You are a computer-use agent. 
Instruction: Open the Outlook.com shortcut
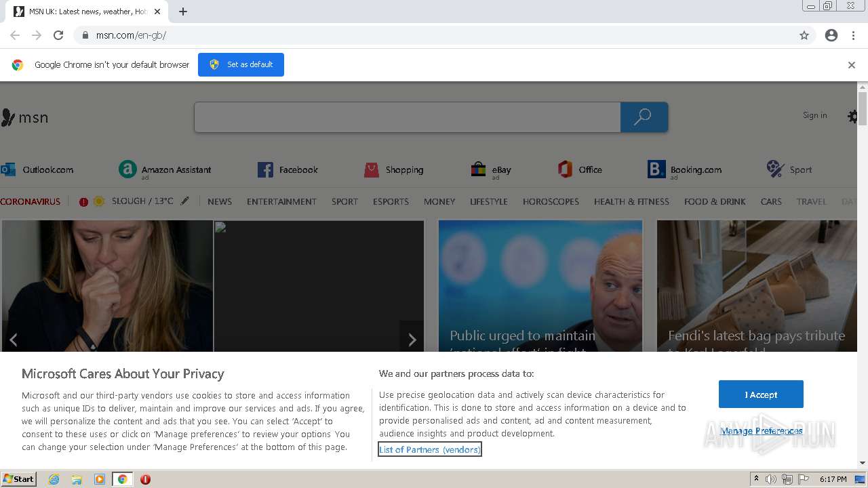pos(37,169)
